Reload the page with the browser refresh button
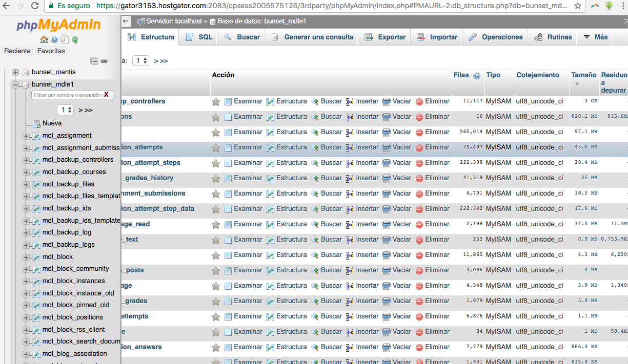Image resolution: width=628 pixels, height=364 pixels. 35,6
